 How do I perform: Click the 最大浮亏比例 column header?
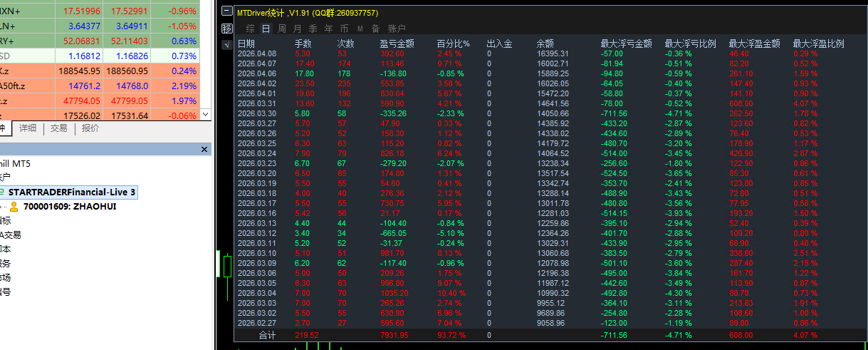(691, 43)
